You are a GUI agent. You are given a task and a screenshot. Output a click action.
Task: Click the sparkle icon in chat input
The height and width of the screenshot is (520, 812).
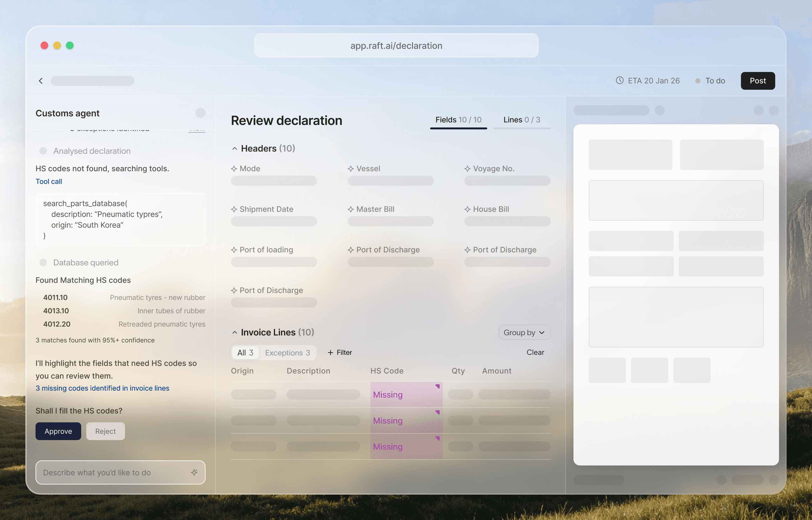(x=194, y=472)
